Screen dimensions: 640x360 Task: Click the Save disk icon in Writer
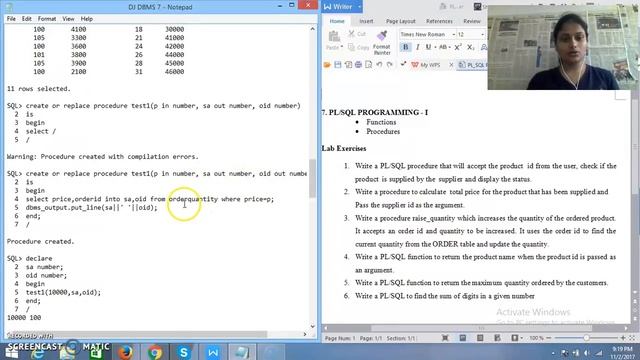pos(338,65)
